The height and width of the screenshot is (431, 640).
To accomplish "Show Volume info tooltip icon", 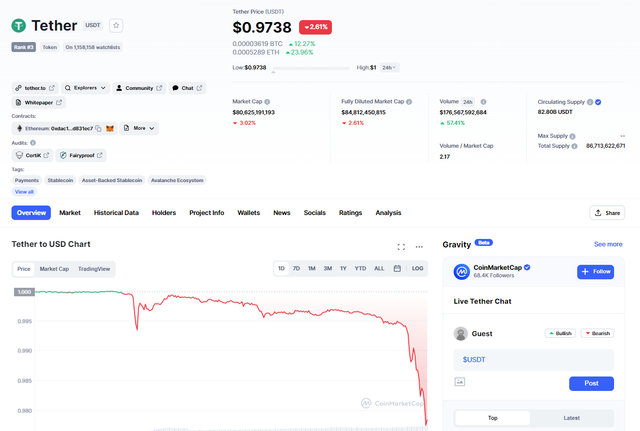I will point(483,102).
